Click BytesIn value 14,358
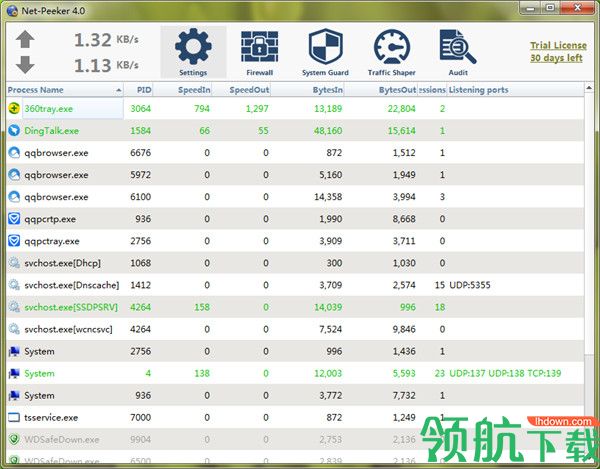 coord(328,197)
